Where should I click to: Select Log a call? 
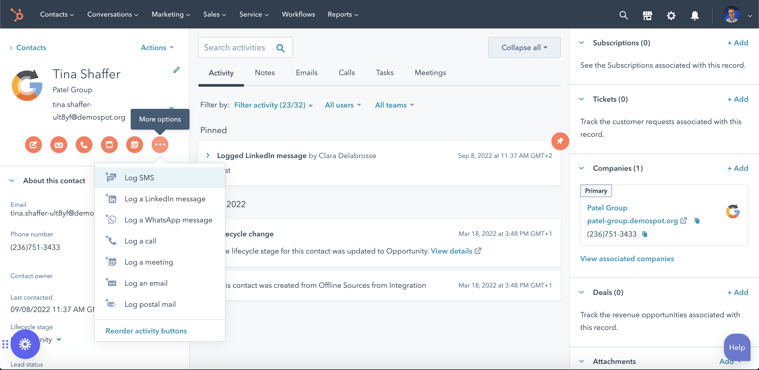160,241
